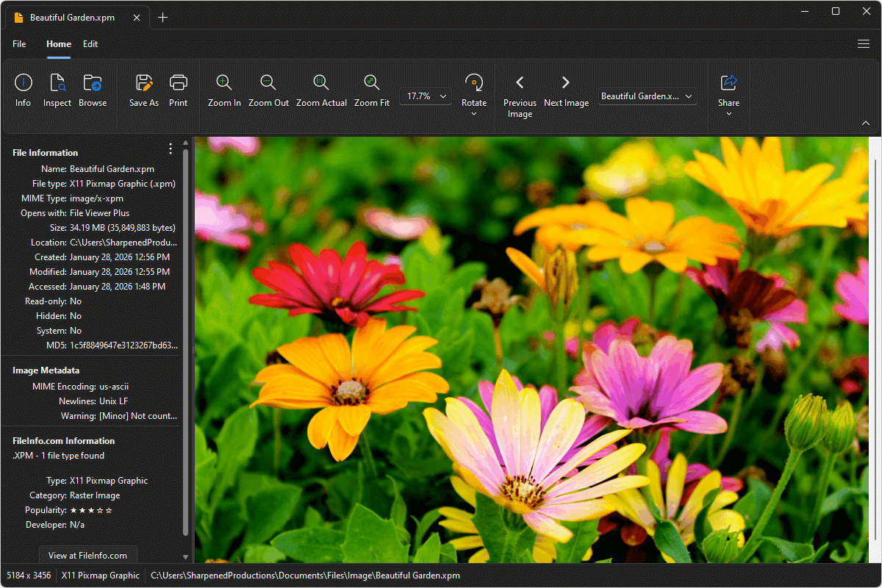This screenshot has width=882, height=588.
Task: Go to the Previous Image
Action: (x=520, y=90)
